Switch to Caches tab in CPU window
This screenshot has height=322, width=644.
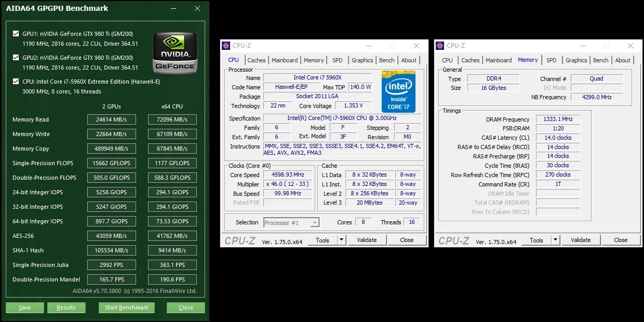click(x=257, y=60)
